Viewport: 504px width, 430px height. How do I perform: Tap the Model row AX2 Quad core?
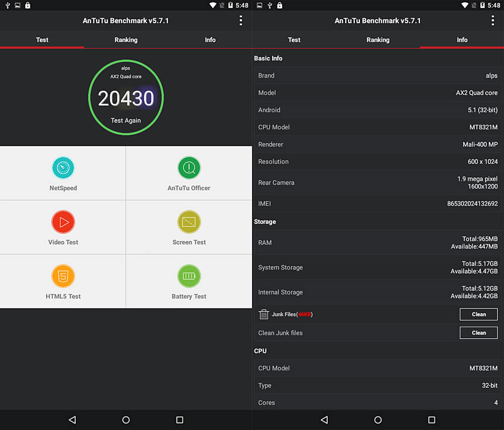click(x=378, y=93)
